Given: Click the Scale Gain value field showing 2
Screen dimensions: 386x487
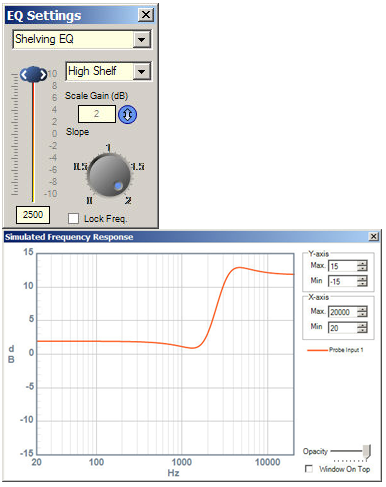Looking at the screenshot, I should tap(97, 114).
